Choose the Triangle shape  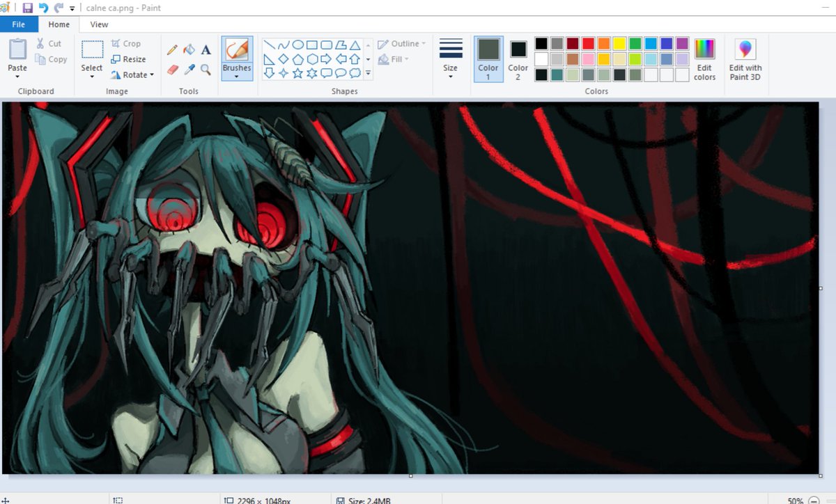click(355, 45)
